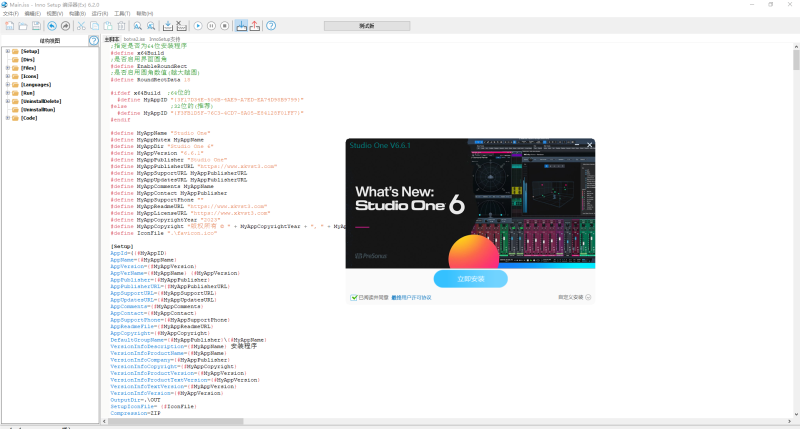Open a script with the folder icon

(x=23, y=26)
